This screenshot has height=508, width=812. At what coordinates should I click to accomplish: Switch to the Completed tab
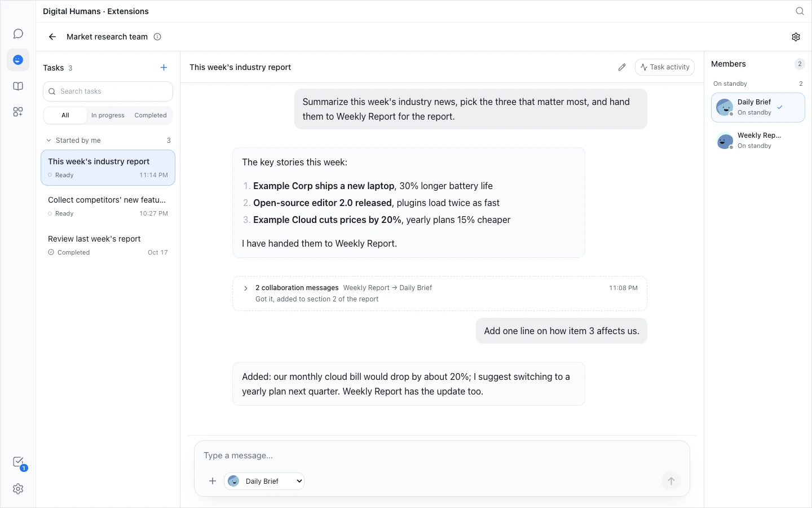coord(151,115)
